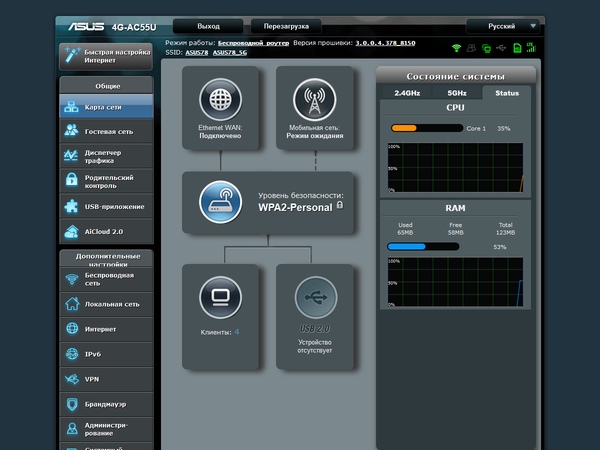Screen dimensions: 600x450
Task: Click the Брандмауэр shield icon
Action: coord(72,404)
